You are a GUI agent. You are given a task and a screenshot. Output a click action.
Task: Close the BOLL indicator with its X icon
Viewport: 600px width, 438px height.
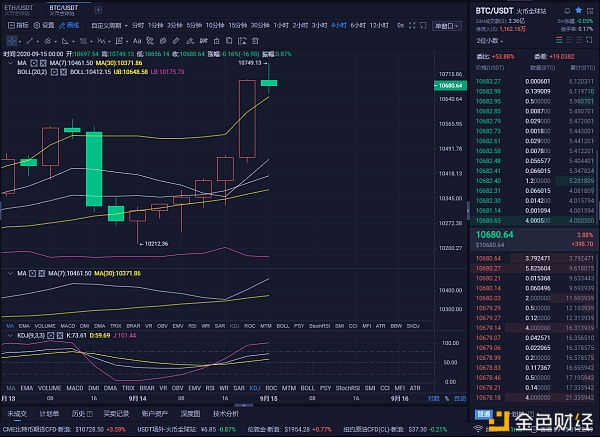click(42, 73)
